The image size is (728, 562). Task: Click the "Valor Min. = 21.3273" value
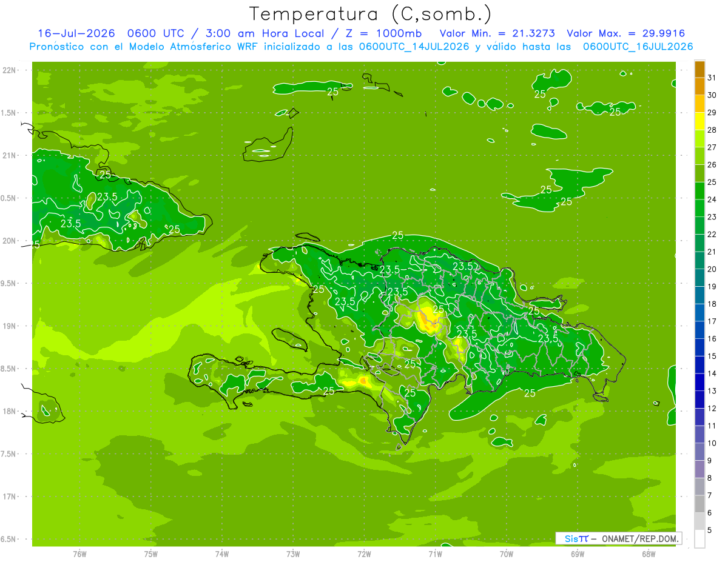click(x=498, y=33)
